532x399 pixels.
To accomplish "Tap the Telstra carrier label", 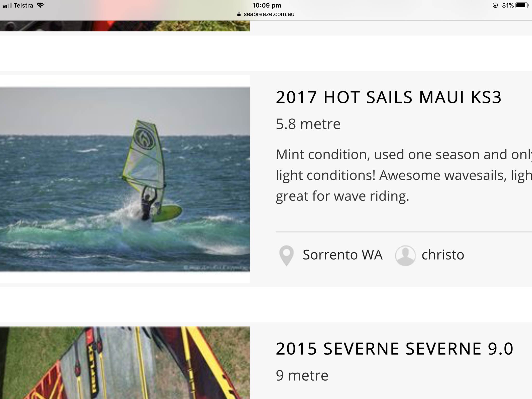I will (23, 5).
